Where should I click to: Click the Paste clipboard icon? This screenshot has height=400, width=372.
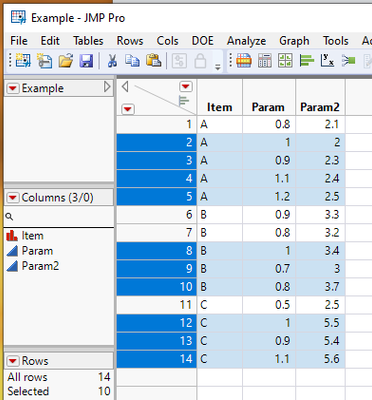click(154, 61)
